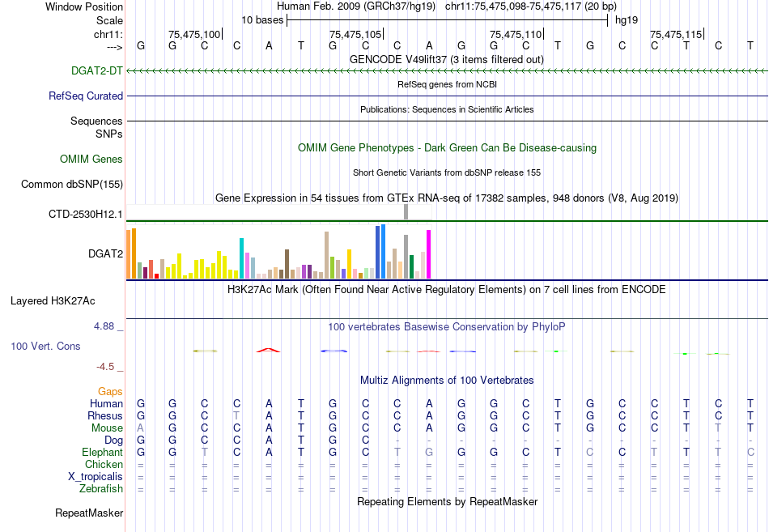Image resolution: width=769 pixels, height=532 pixels.
Task: Click the ---> base strand arrow
Action: [x=115, y=47]
